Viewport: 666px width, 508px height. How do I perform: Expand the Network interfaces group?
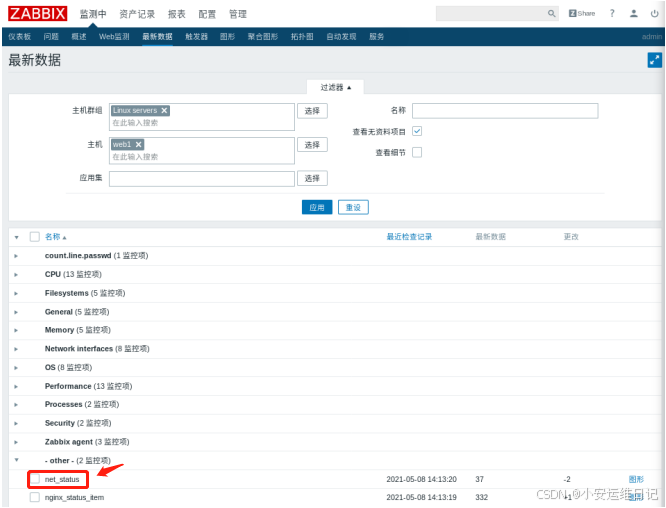[16, 349]
